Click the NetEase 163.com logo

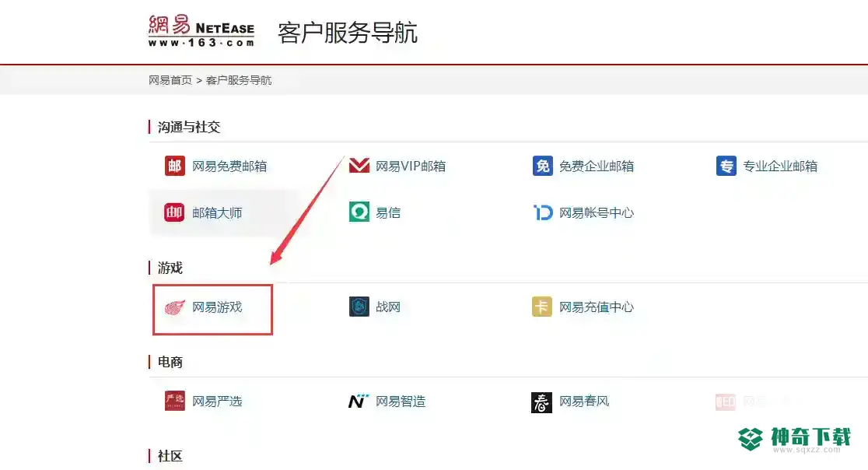click(x=201, y=31)
